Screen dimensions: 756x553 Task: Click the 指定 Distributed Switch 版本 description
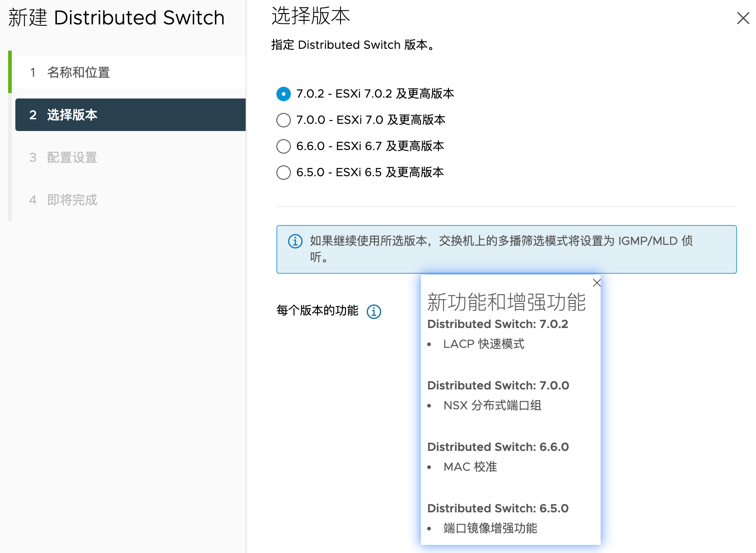pos(353,45)
